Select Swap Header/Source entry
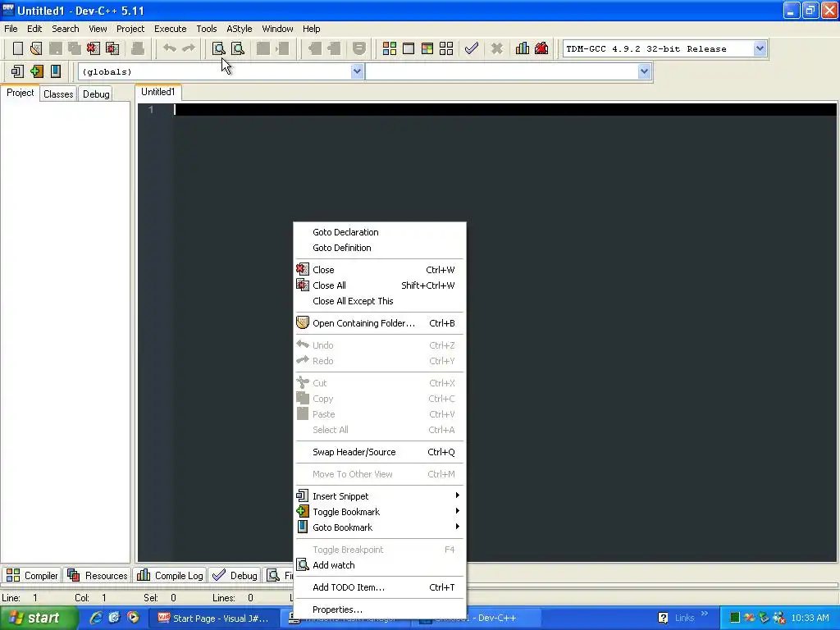 (379, 452)
